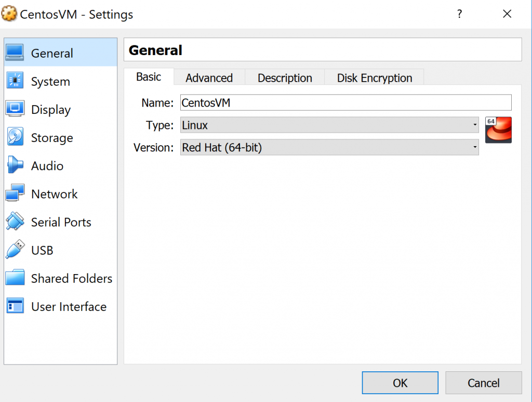Open Shared Folders settings
Viewport: 532px width, 402px height.
pos(60,278)
